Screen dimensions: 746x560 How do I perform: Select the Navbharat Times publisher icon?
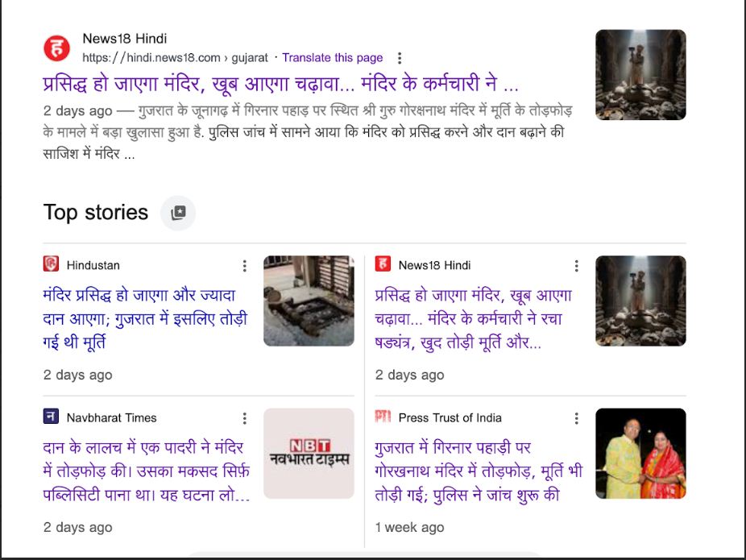coord(52,417)
